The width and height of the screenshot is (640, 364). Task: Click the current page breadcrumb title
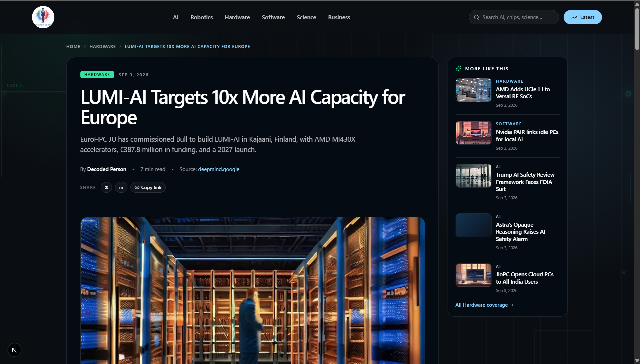pyautogui.click(x=187, y=46)
